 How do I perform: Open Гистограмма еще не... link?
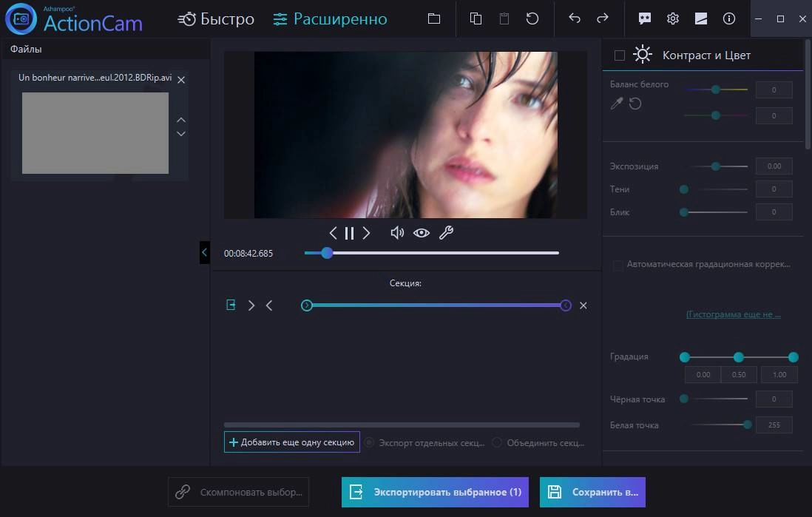734,314
